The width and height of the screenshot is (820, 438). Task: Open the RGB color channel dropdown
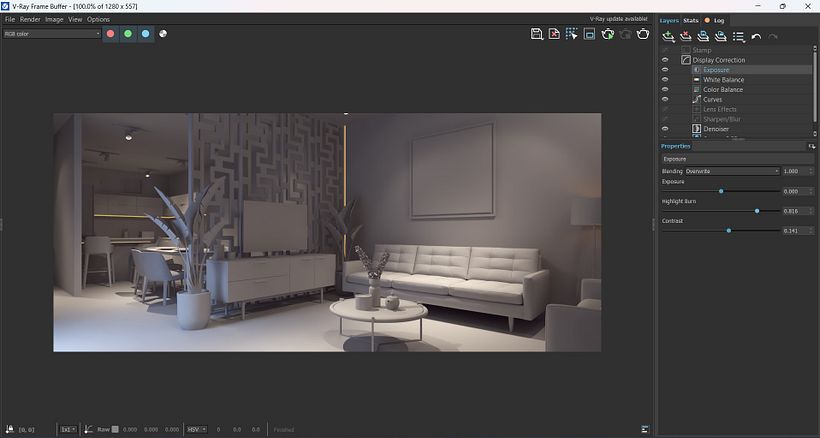coord(52,33)
